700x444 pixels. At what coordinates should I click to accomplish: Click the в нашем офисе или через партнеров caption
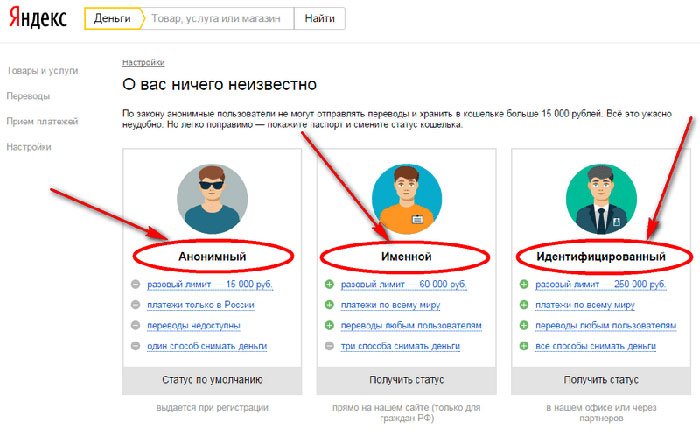tap(601, 413)
